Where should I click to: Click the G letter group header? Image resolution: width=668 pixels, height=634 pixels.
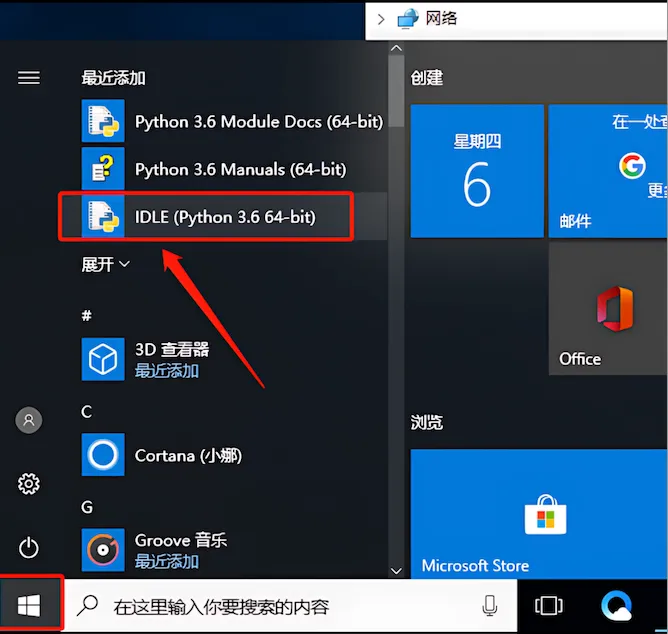click(87, 507)
